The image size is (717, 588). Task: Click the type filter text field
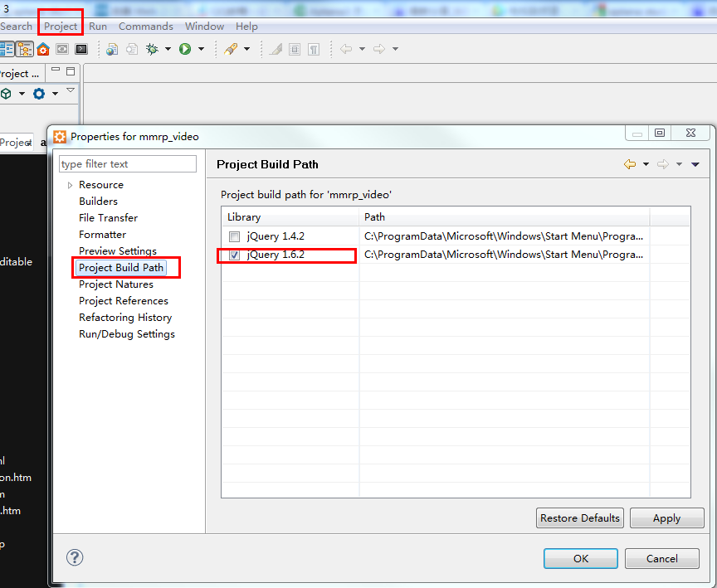(x=128, y=164)
